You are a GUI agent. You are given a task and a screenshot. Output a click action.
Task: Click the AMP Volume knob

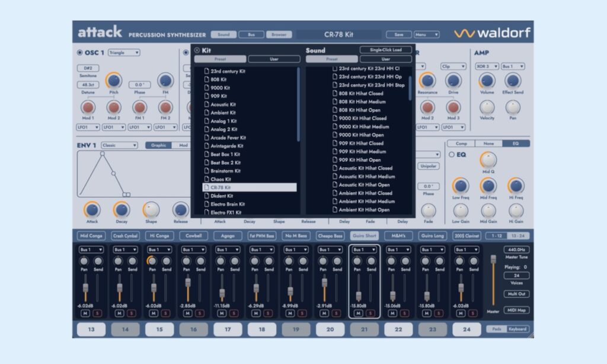487,81
